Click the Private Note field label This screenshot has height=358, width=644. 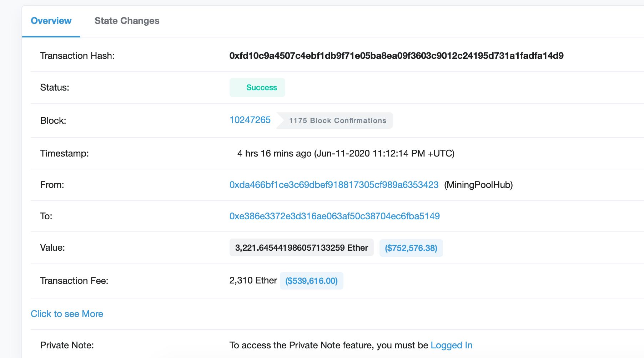pos(67,345)
